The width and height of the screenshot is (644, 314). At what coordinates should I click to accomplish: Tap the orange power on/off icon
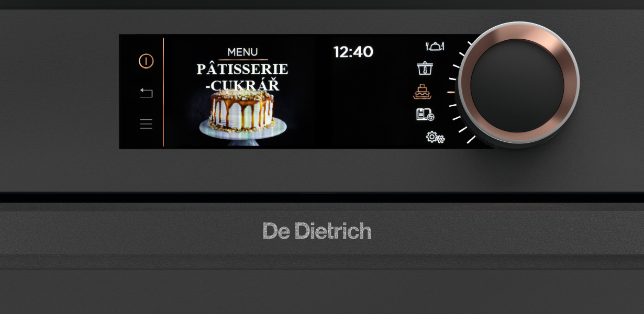coord(146,61)
